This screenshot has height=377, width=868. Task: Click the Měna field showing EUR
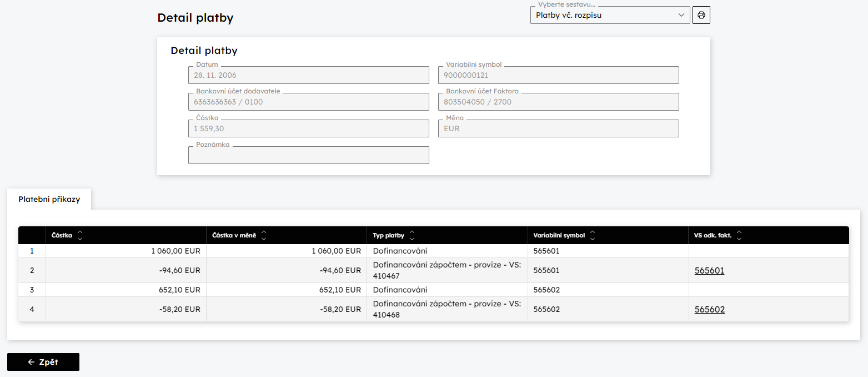(559, 128)
